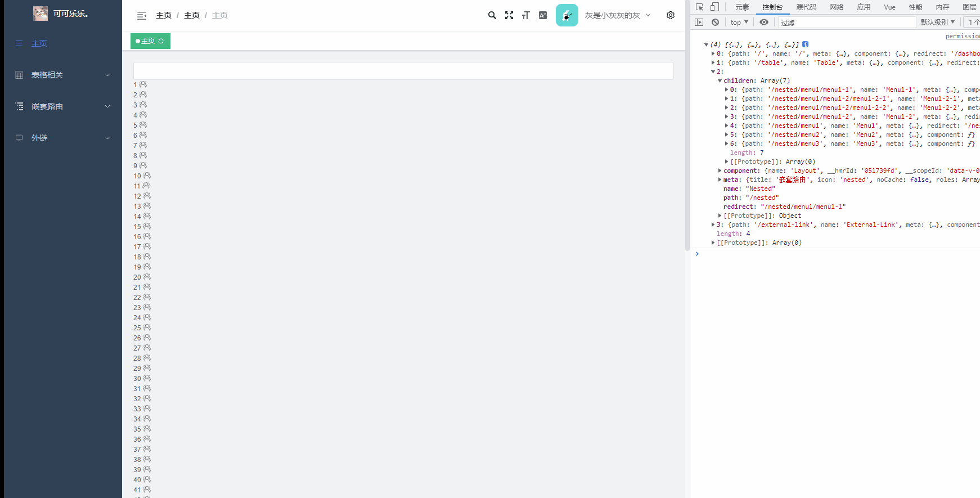Image resolution: width=980 pixels, height=498 pixels.
Task: Switch to the 网络 DevTools tab
Action: tap(837, 7)
